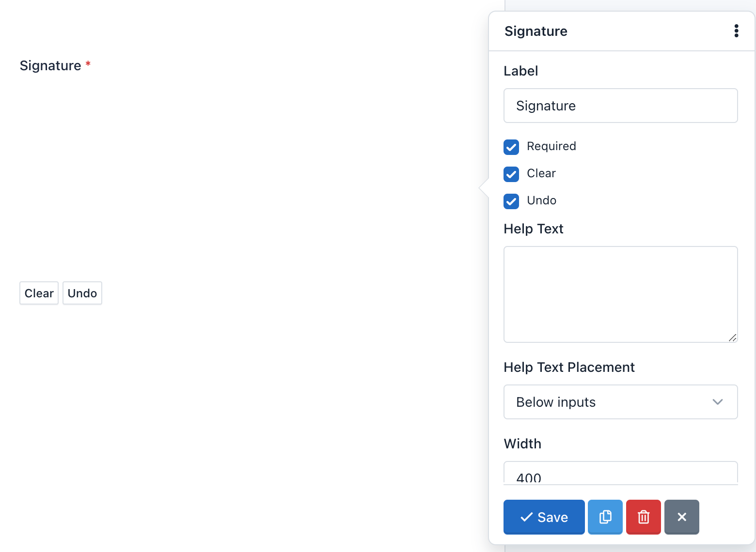Click the Width field showing 400
Viewport: 756px width, 552px height.
coord(620,476)
